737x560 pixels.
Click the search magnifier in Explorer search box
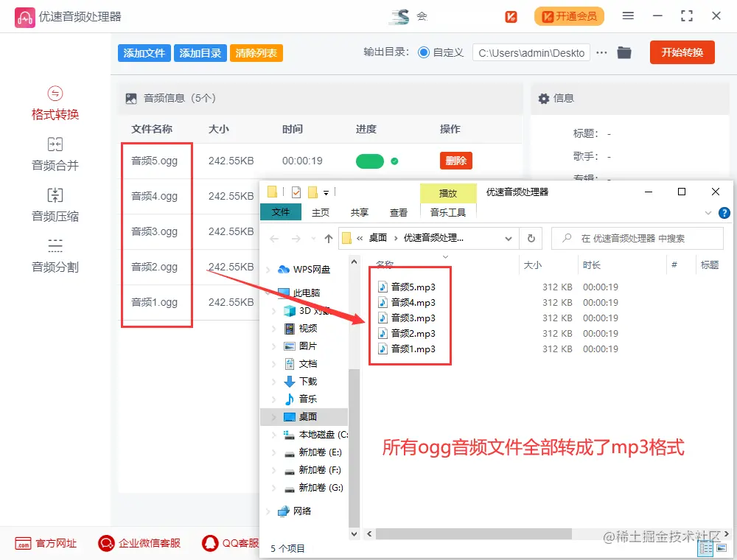pyautogui.click(x=567, y=238)
